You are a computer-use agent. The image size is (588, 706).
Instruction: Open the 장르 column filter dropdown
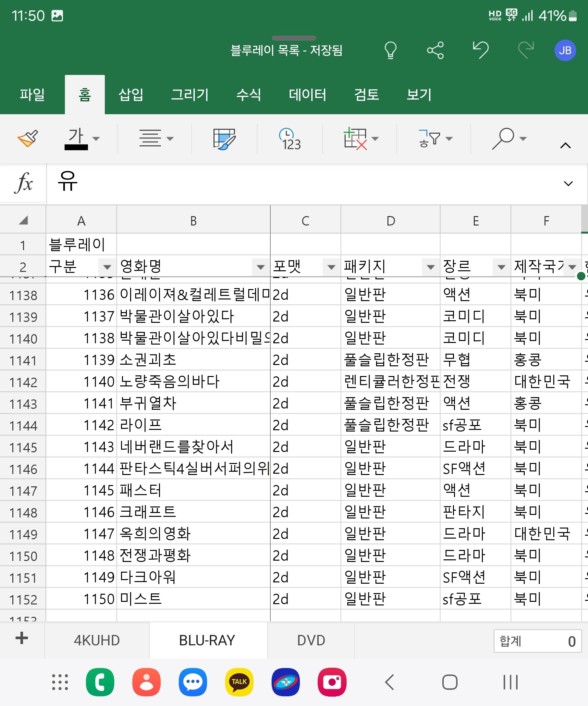[501, 267]
